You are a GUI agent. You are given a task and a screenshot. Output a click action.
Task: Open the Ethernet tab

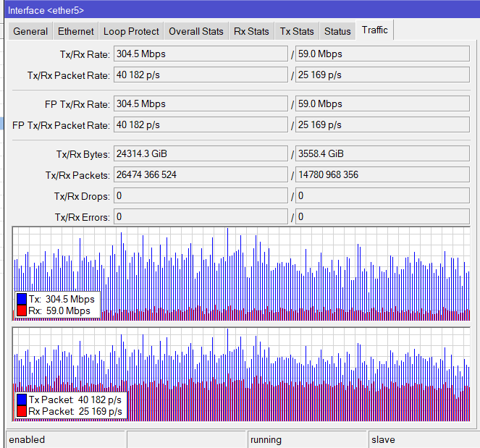[76, 31]
